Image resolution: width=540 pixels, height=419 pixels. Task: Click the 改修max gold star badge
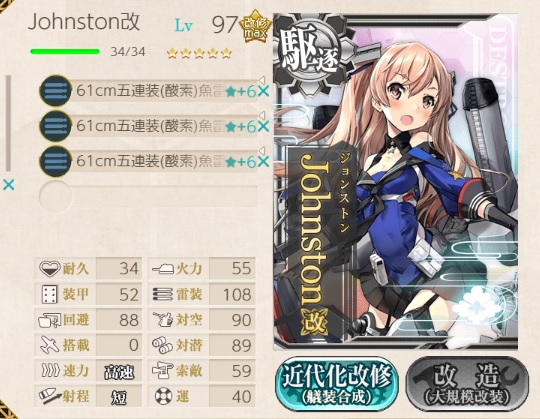click(255, 28)
